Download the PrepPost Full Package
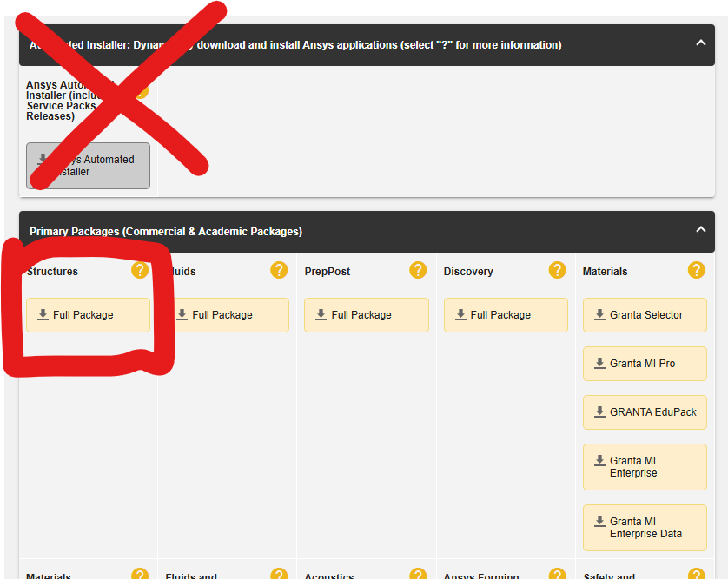This screenshot has width=728, height=579. (x=367, y=315)
